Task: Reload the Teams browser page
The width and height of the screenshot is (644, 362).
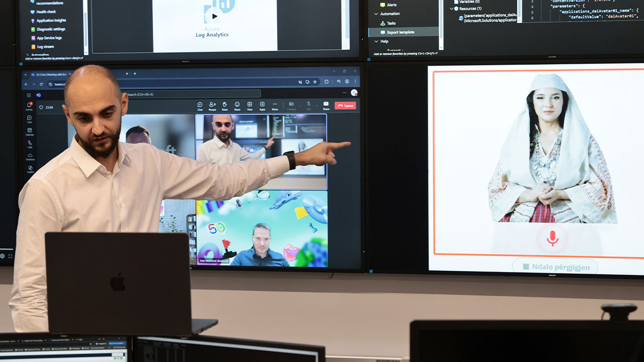Action: [x=42, y=84]
